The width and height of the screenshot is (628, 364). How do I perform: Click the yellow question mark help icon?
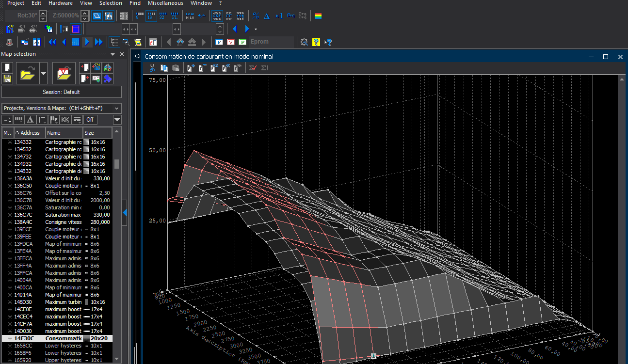(316, 42)
